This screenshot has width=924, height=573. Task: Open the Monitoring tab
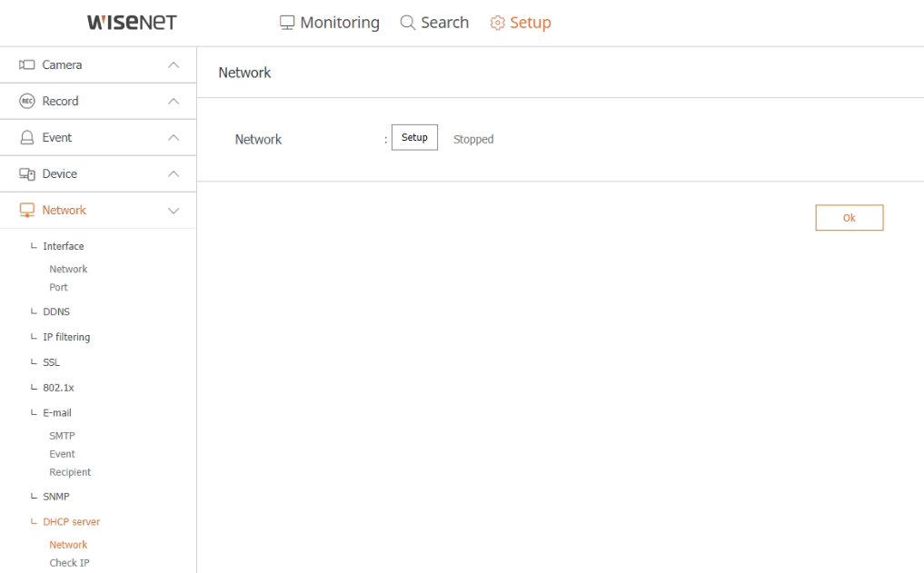pyautogui.click(x=330, y=23)
